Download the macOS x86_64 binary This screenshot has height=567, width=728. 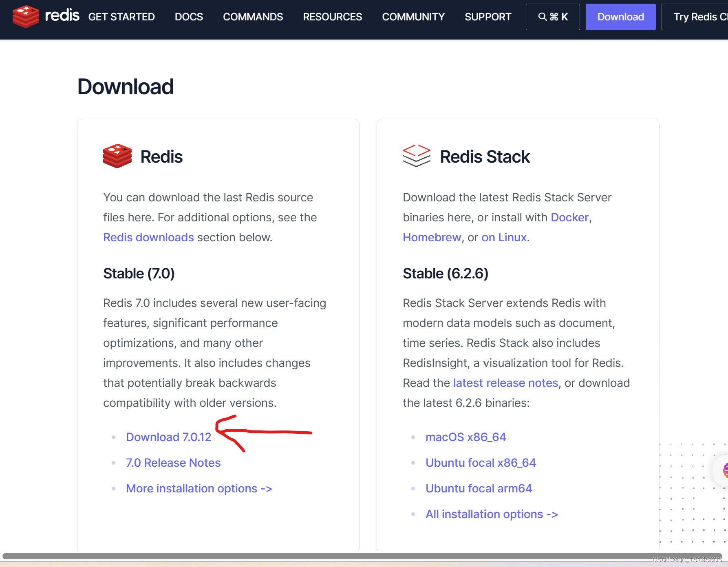pyautogui.click(x=466, y=437)
